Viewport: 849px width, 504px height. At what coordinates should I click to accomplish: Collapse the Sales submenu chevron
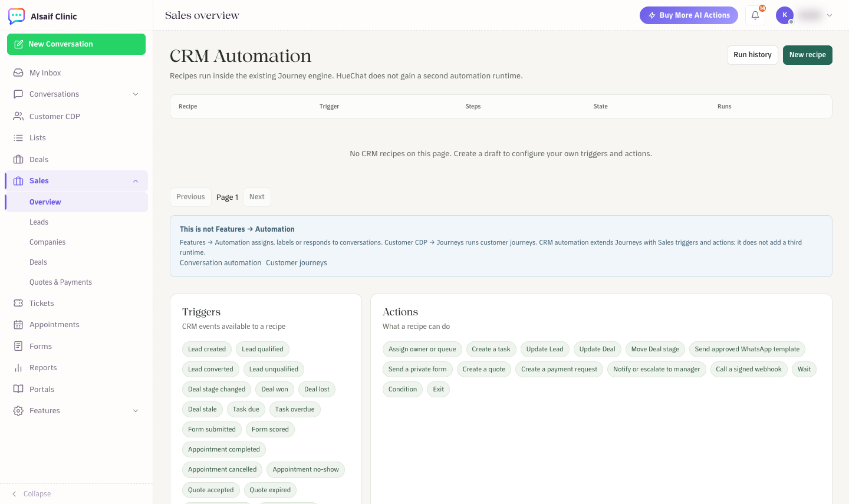[136, 181]
